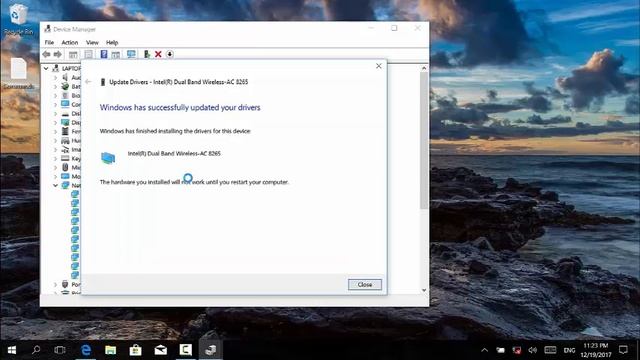Screen dimensions: 640x360
Task: Expand the Monitors category chevron
Action: point(56,176)
